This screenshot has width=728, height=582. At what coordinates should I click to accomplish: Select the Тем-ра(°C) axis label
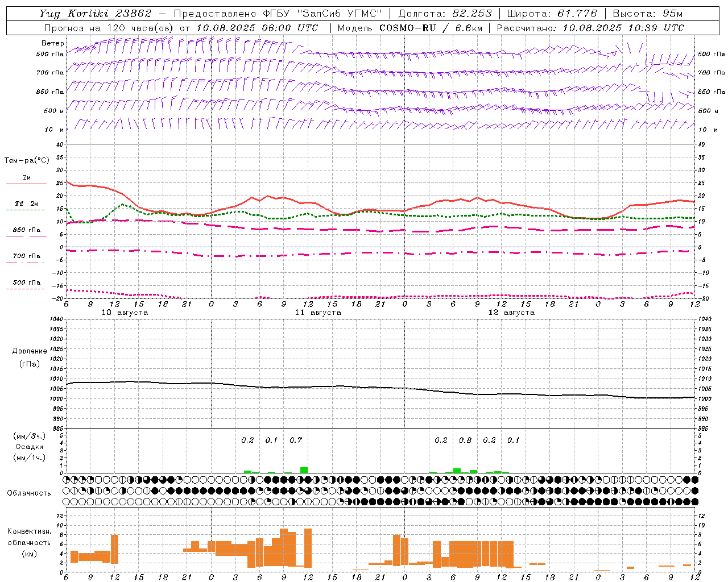(x=27, y=161)
